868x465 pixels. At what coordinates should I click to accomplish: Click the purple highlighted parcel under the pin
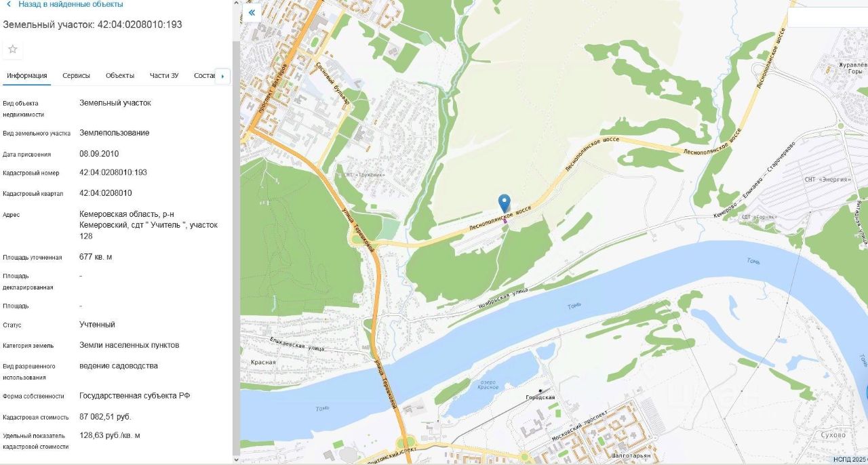[504, 221]
